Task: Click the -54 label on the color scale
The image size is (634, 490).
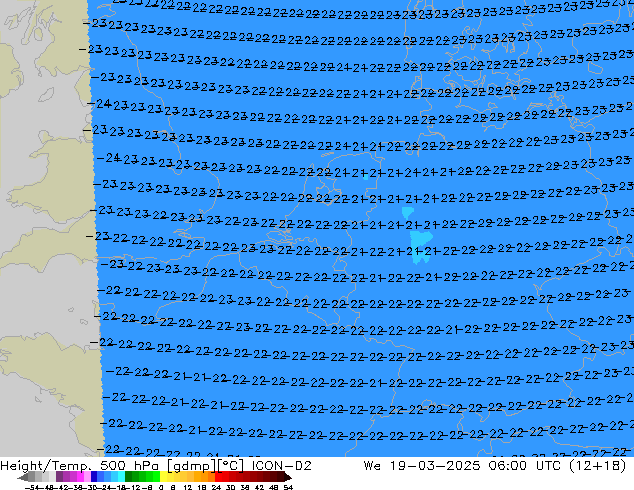Action: (x=34, y=487)
